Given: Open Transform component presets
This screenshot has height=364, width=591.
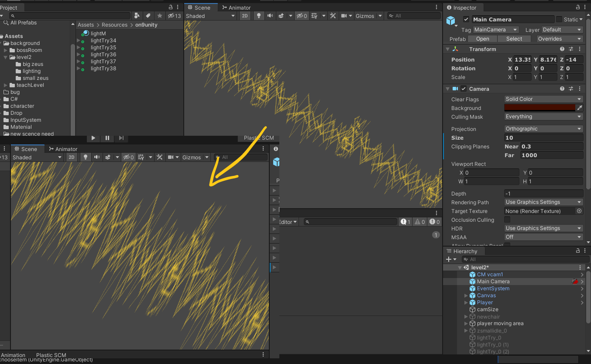Looking at the screenshot, I should [571, 49].
